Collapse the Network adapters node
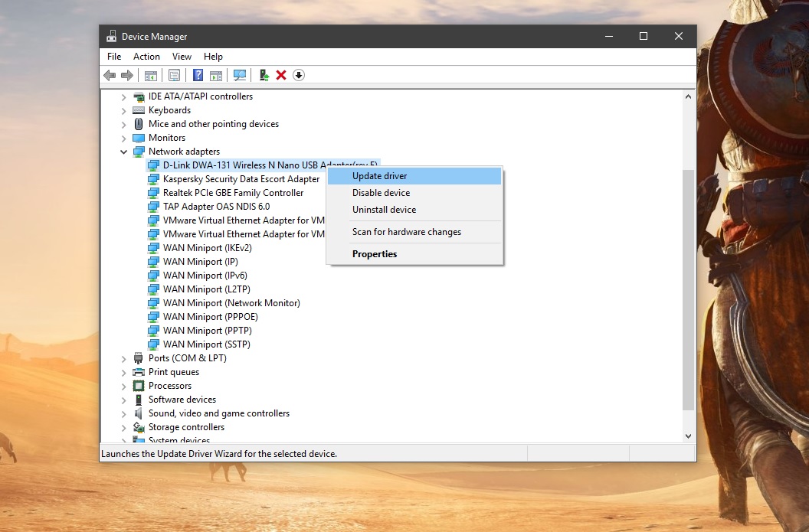Image resolution: width=809 pixels, height=532 pixels. click(123, 152)
